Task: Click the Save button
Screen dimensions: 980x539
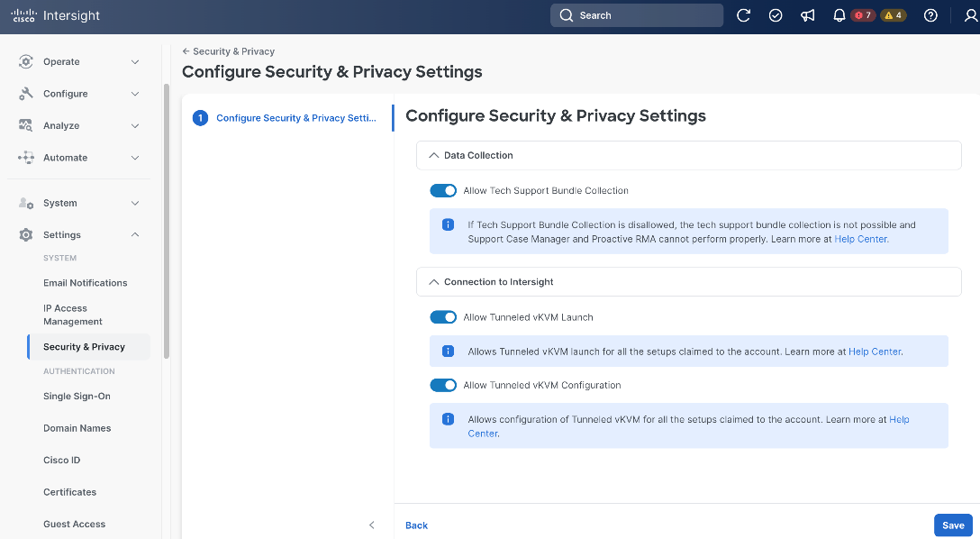Action: click(953, 525)
